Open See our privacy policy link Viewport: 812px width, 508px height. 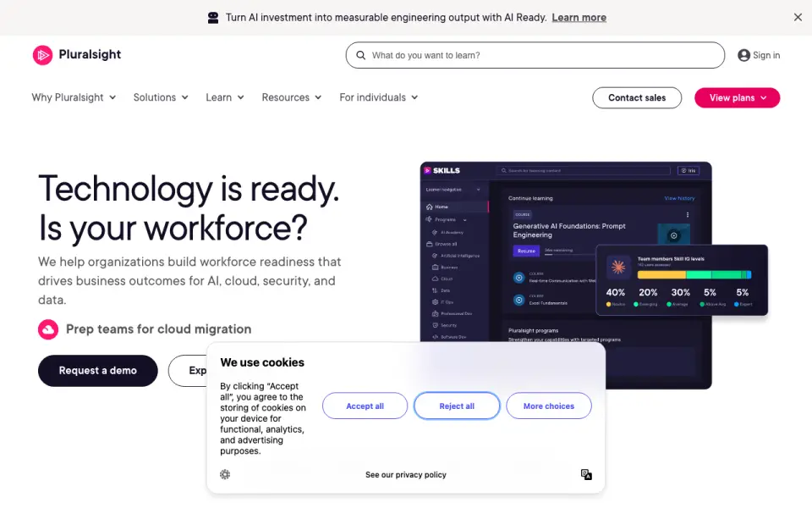405,475
